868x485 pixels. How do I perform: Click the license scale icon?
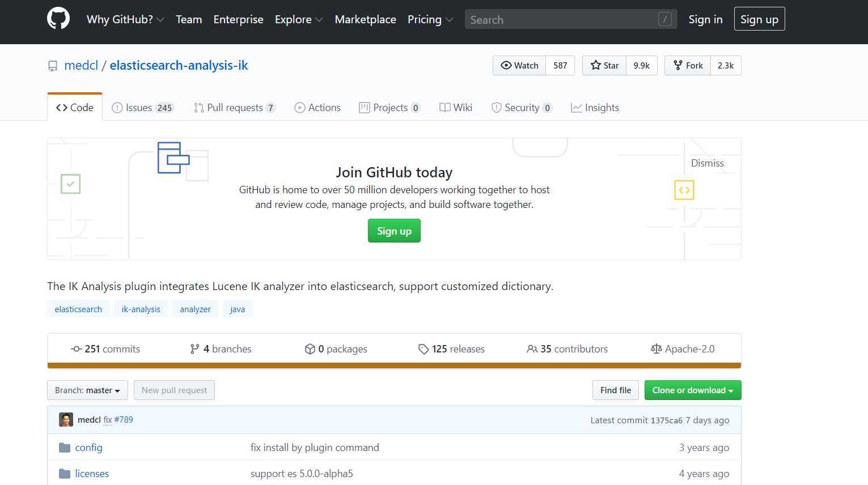point(656,349)
